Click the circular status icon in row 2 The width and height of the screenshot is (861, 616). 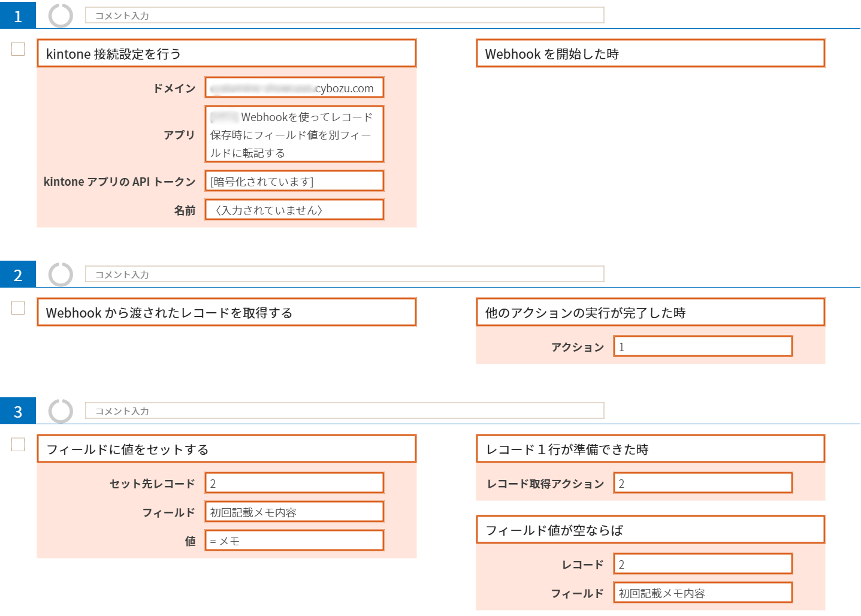(x=61, y=274)
